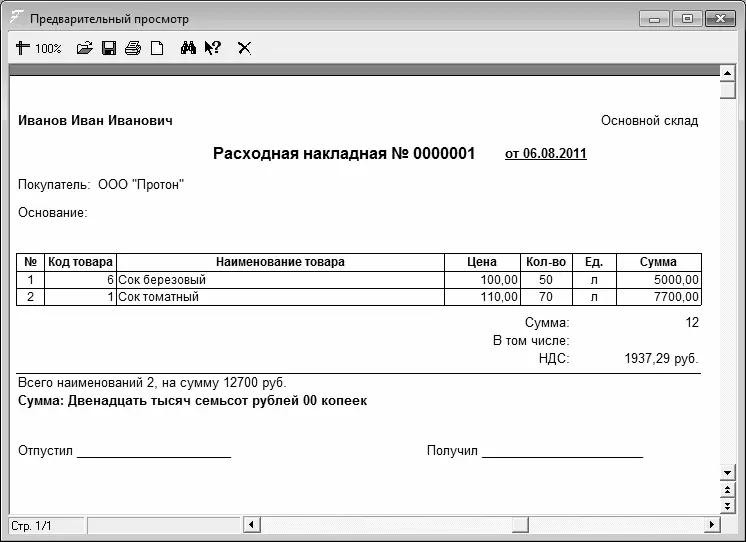Click the blank page setup icon
746x542 pixels.
(157, 48)
